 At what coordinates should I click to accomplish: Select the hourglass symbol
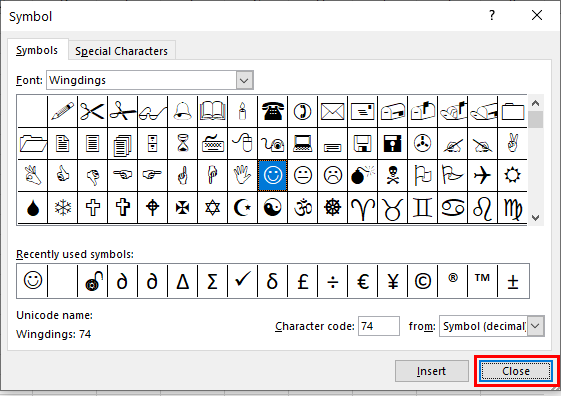(x=182, y=144)
